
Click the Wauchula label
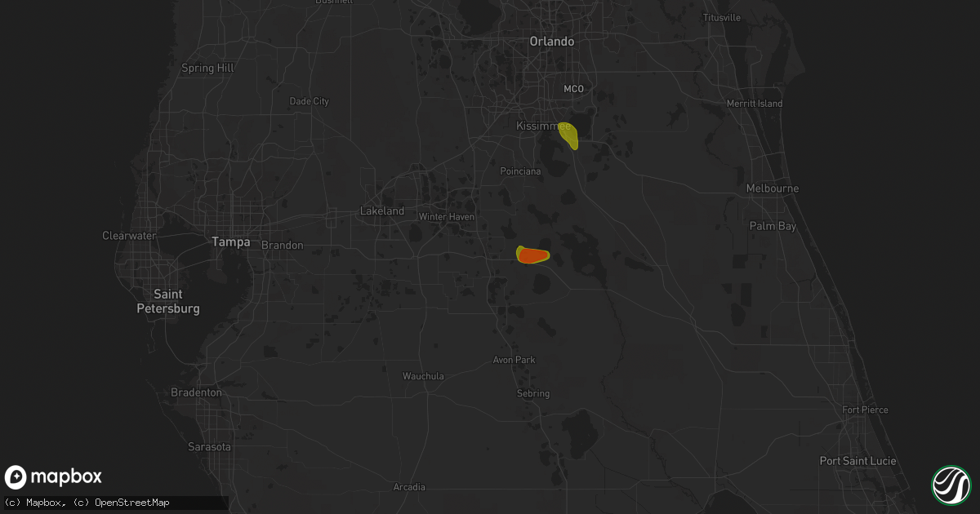coord(423,376)
